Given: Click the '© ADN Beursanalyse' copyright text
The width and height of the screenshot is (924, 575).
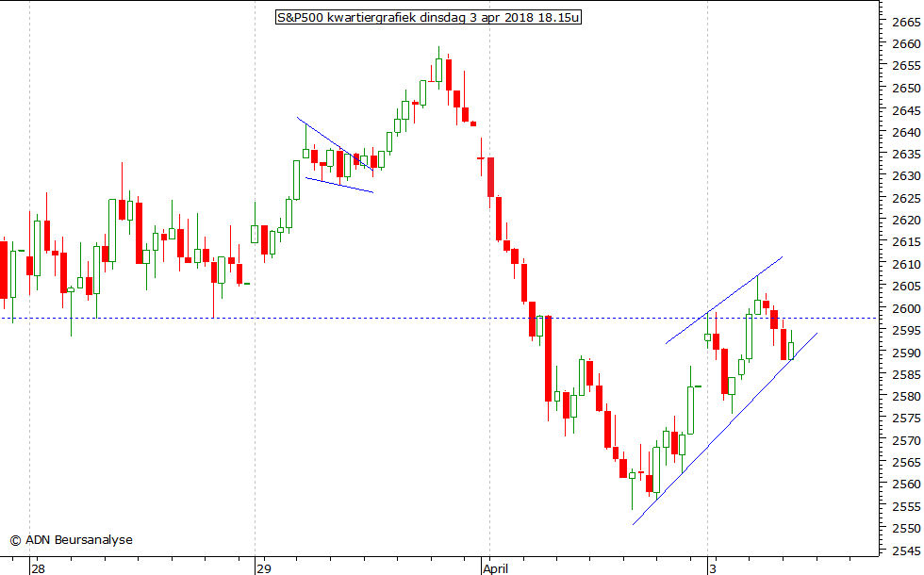Looking at the screenshot, I should click(72, 539).
